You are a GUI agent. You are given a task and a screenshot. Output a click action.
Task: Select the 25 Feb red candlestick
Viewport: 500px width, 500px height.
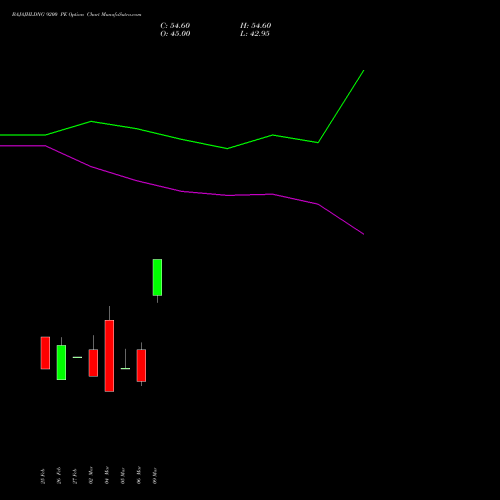(45, 353)
